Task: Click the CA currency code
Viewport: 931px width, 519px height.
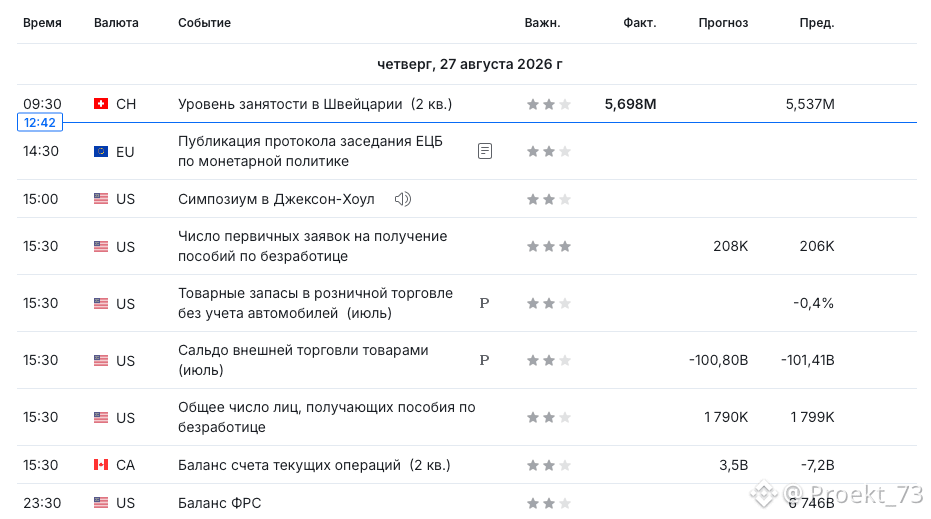Action: [x=125, y=465]
